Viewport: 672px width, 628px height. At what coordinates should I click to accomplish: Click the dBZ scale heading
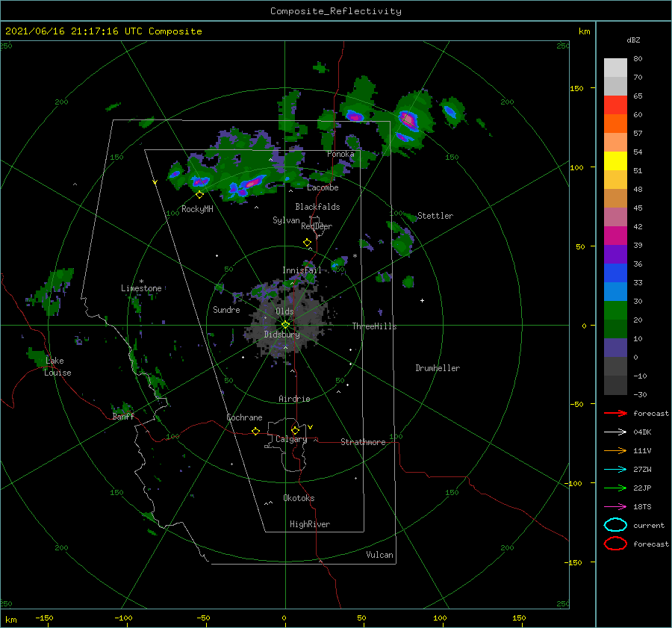click(633, 40)
